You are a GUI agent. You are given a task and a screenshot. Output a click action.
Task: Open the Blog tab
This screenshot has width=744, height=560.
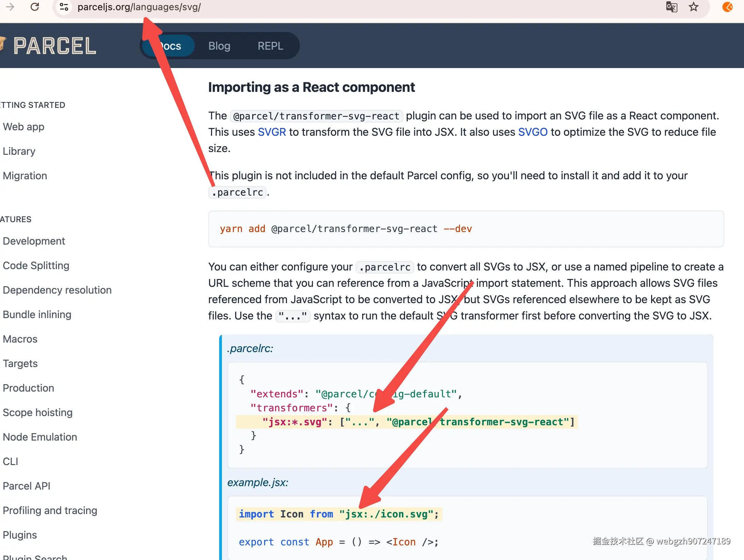tap(219, 46)
